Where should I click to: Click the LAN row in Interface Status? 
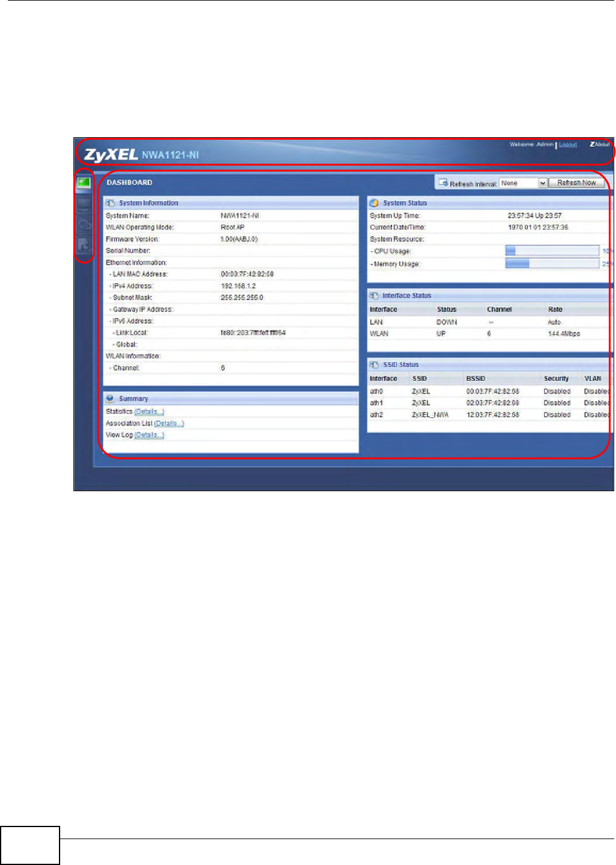click(490, 322)
